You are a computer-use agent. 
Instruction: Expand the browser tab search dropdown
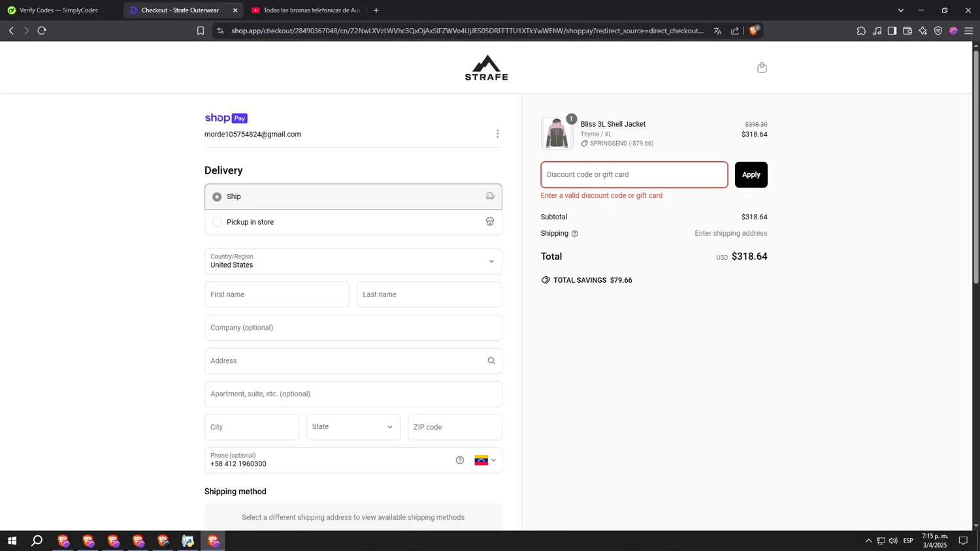point(901,10)
